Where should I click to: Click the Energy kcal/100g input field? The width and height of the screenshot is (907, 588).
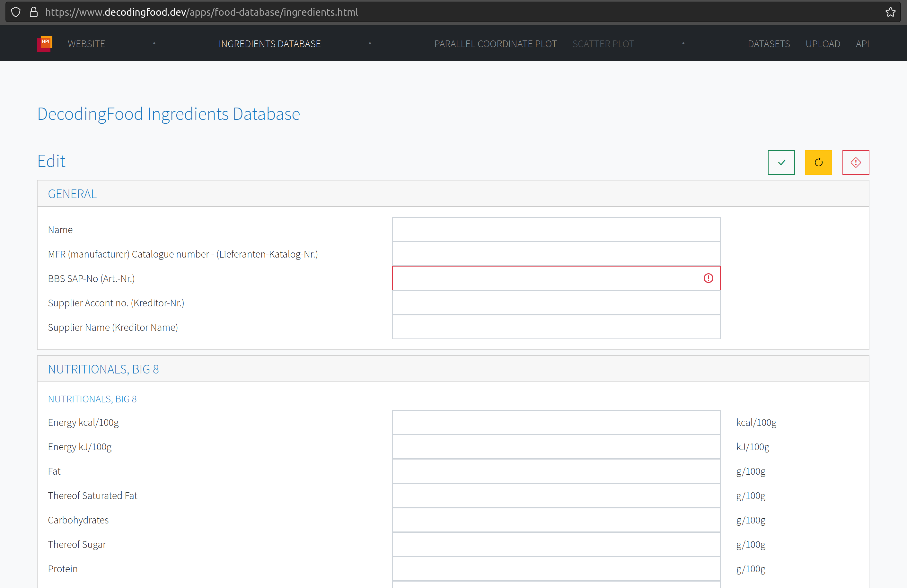click(x=556, y=423)
